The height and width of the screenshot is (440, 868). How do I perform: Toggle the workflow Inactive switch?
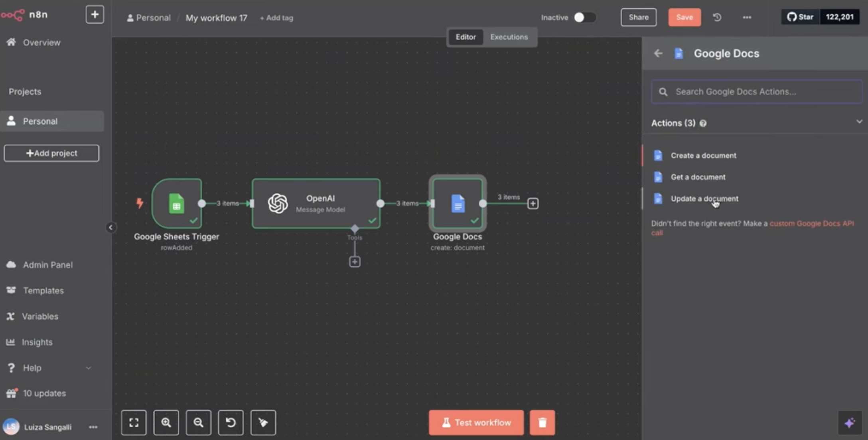pyautogui.click(x=584, y=18)
